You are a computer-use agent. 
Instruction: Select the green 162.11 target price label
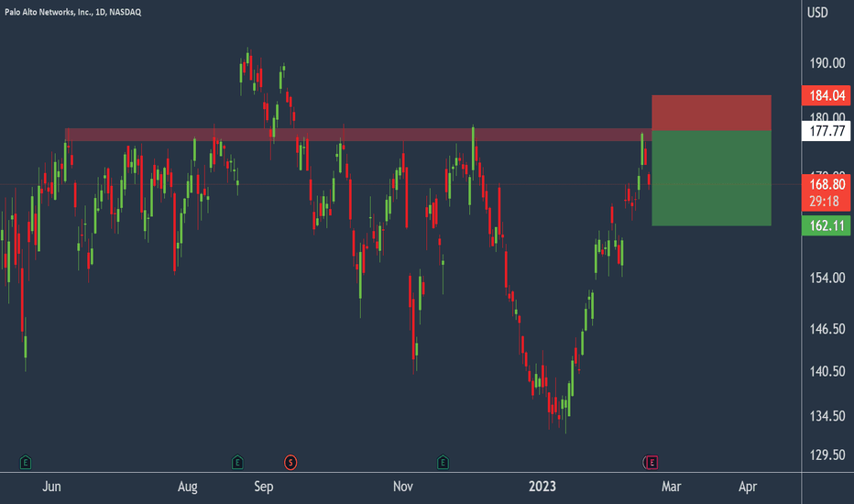pos(827,225)
